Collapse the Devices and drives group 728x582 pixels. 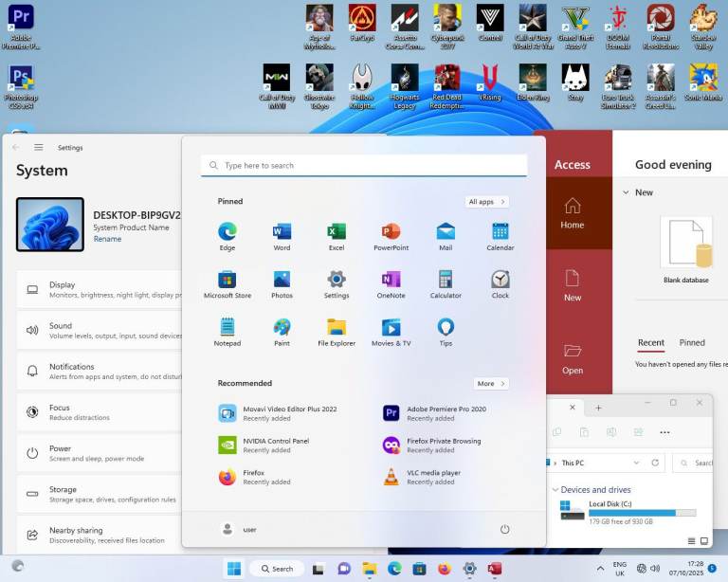click(x=555, y=490)
